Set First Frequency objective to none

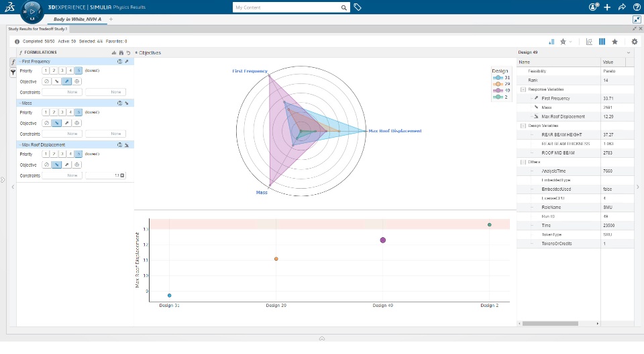click(x=47, y=81)
